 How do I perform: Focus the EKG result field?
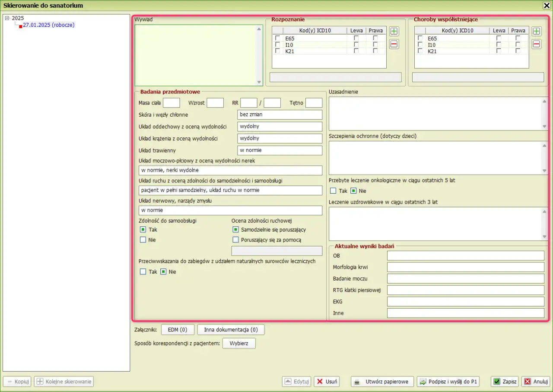tap(466, 301)
